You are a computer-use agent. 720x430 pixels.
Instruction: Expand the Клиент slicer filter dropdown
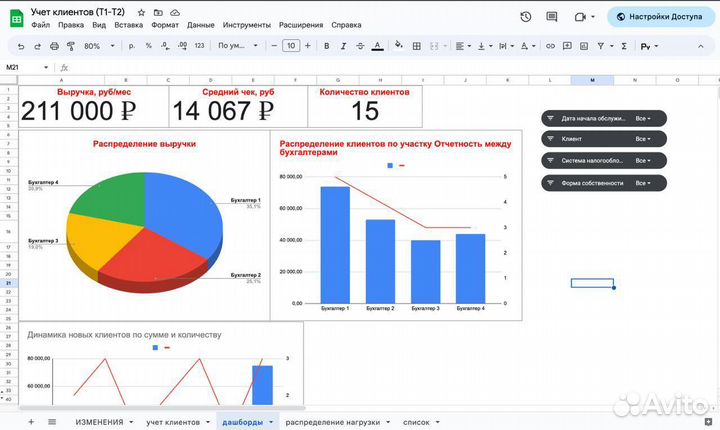pyautogui.click(x=642, y=139)
